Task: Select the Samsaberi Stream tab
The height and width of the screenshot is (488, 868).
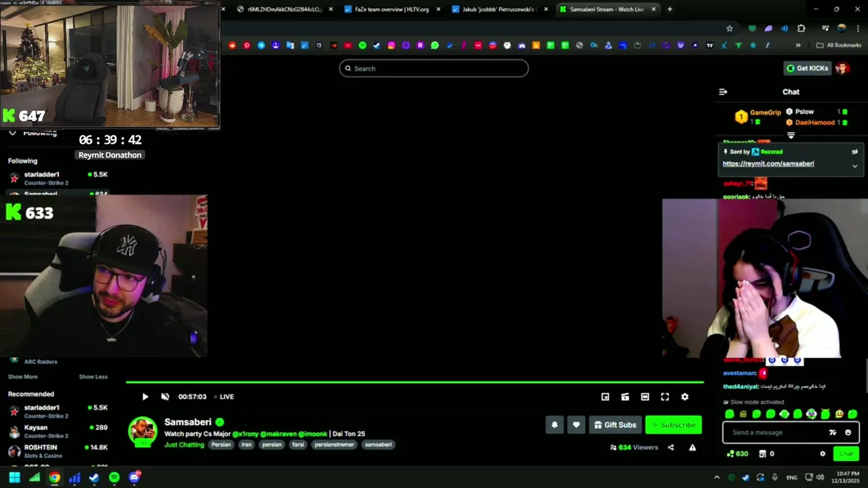Action: click(x=607, y=9)
